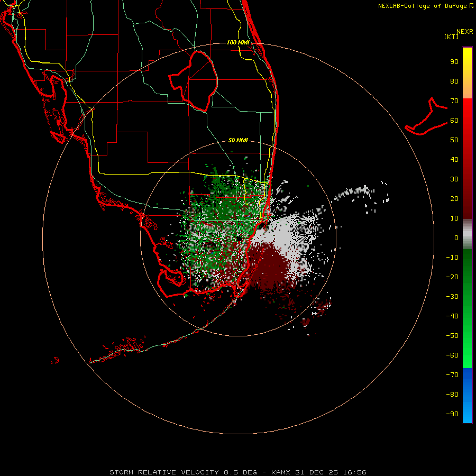Click the -90 velocity scale label
The image size is (476, 476).
[x=452, y=414]
